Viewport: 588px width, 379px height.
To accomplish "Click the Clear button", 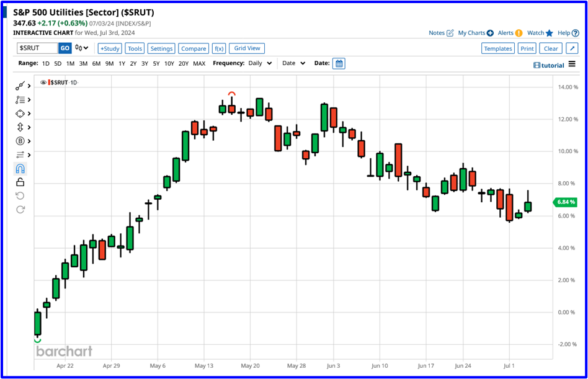I will click(x=551, y=48).
